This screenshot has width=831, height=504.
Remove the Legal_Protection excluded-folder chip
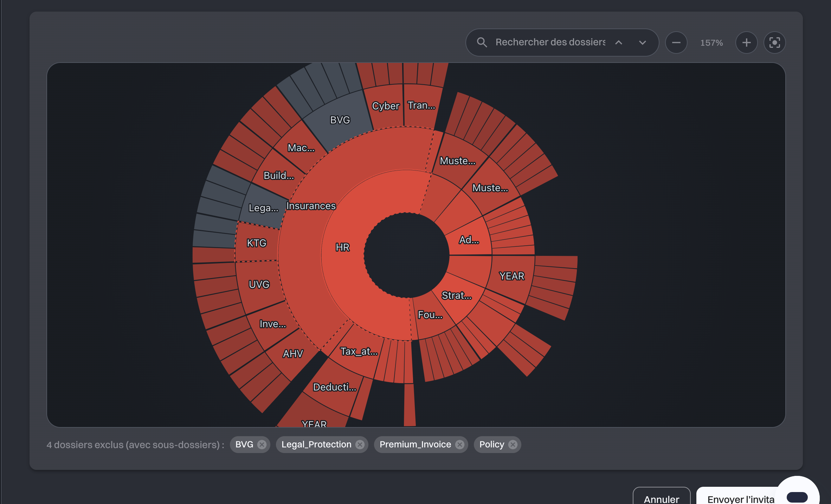pyautogui.click(x=360, y=445)
